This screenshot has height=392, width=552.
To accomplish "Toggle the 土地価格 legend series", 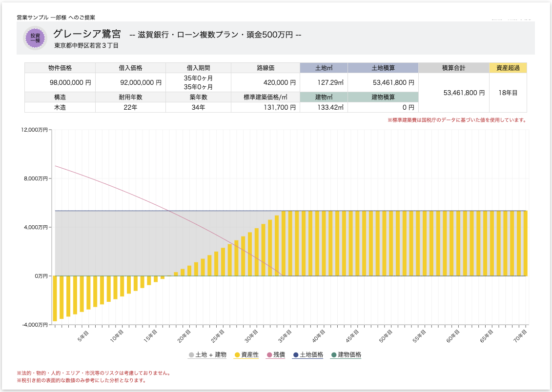I will (307, 355).
